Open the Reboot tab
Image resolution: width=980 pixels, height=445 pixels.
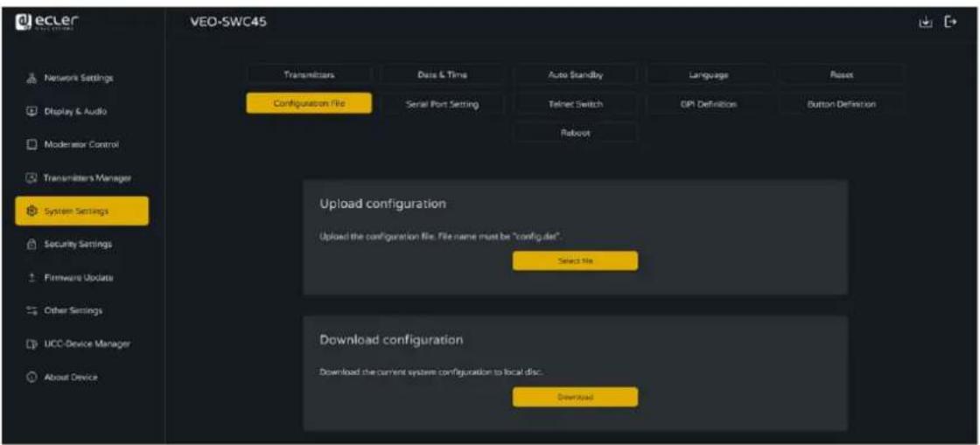point(576,132)
